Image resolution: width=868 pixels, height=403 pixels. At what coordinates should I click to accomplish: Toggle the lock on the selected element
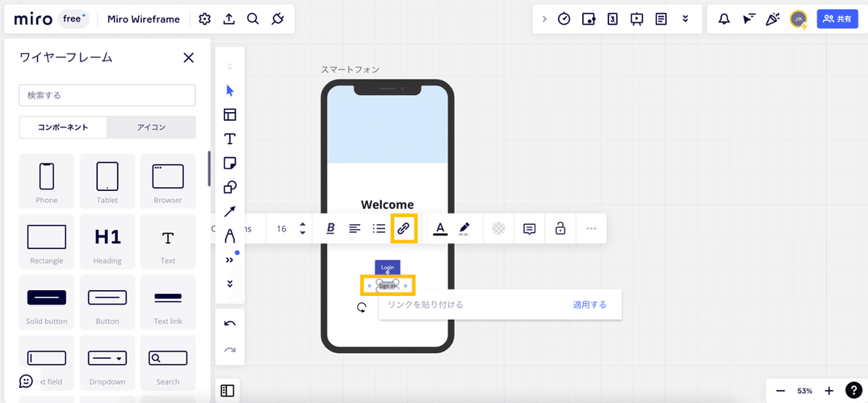pyautogui.click(x=560, y=229)
